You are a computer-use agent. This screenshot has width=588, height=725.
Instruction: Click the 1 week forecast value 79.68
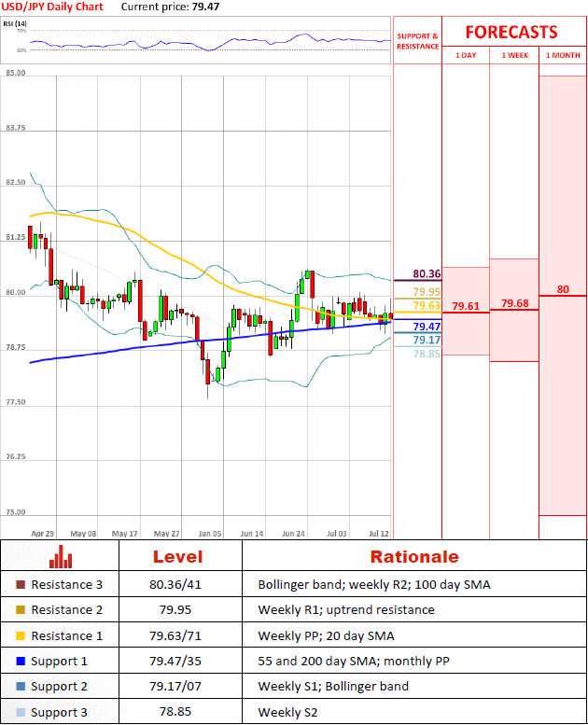point(514,303)
